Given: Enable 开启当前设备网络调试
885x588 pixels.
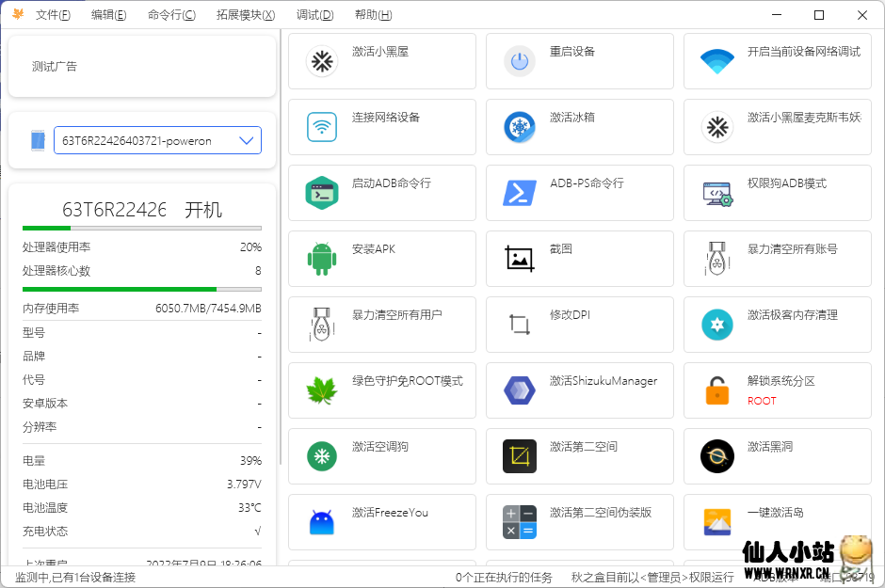Looking at the screenshot, I should (716, 60).
